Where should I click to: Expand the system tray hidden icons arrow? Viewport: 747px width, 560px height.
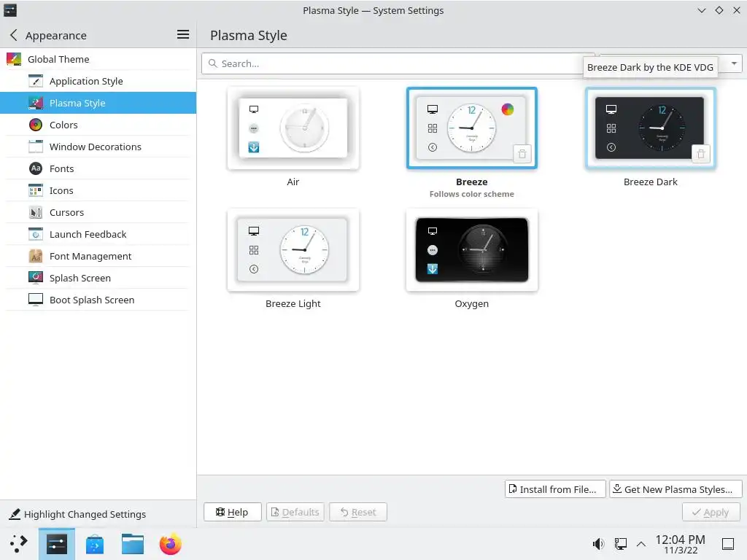[641, 544]
